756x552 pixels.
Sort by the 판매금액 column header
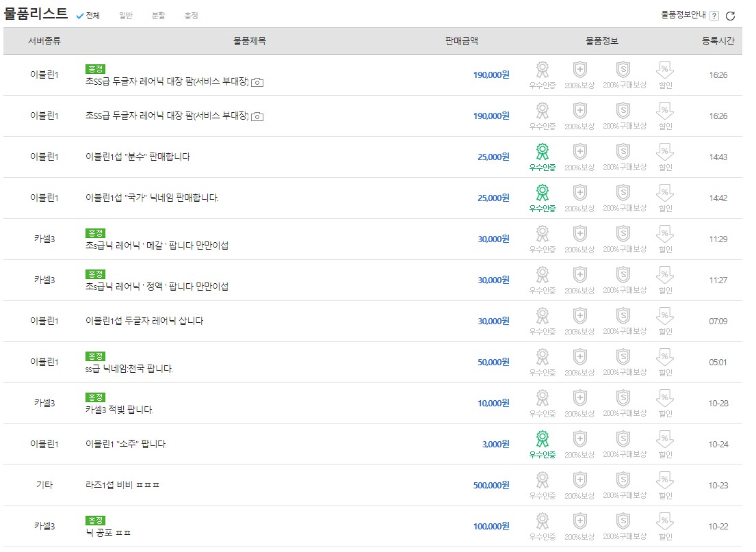coord(462,41)
